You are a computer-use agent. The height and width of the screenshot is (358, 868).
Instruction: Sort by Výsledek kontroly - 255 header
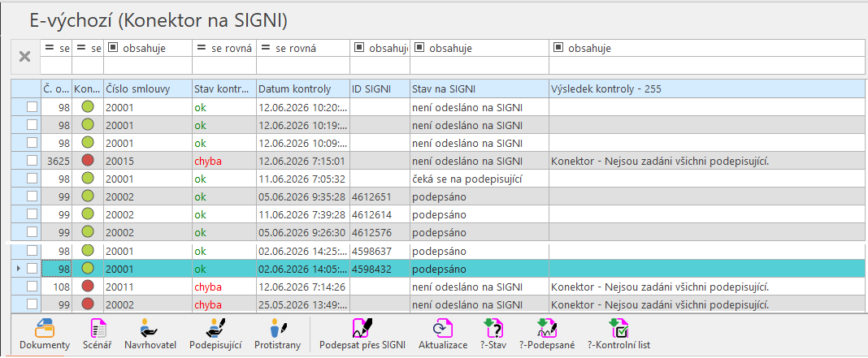708,88
